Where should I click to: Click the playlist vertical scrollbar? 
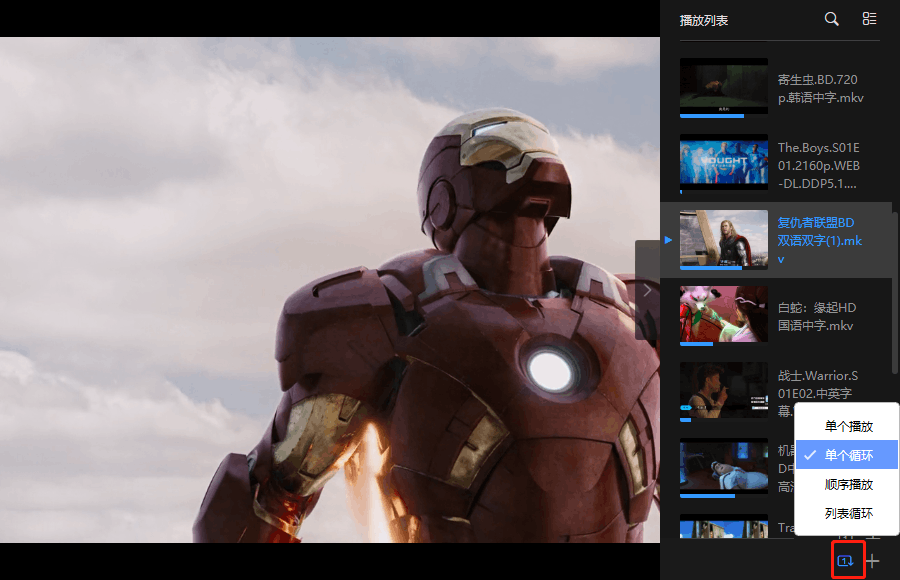(x=895, y=293)
